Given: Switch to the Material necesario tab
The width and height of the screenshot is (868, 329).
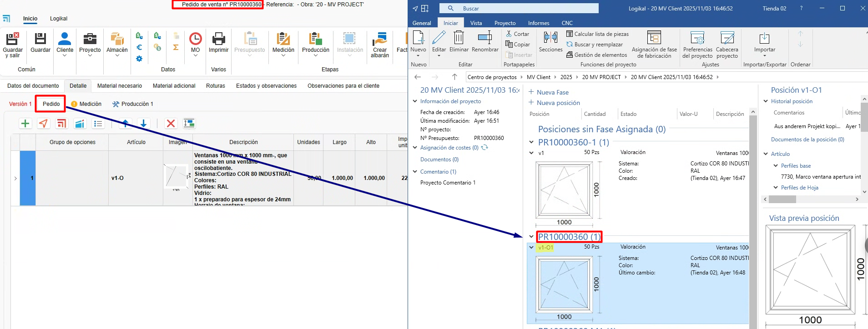Looking at the screenshot, I should point(119,86).
